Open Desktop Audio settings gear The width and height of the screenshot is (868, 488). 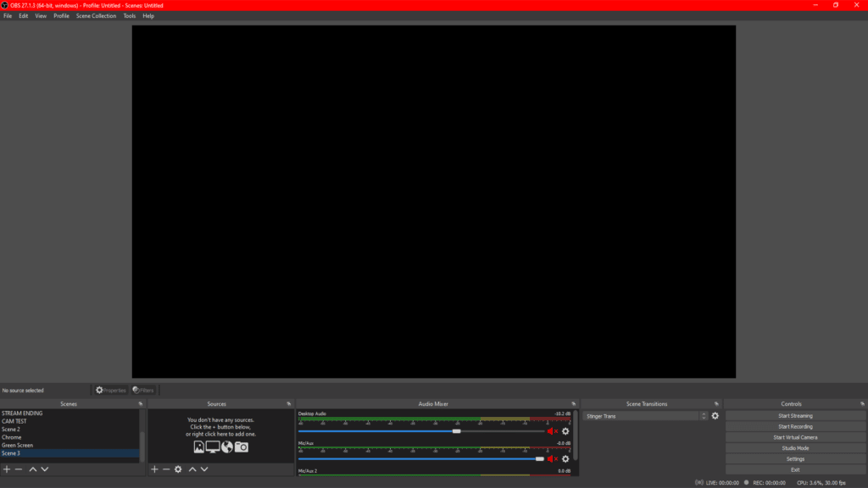[565, 431]
